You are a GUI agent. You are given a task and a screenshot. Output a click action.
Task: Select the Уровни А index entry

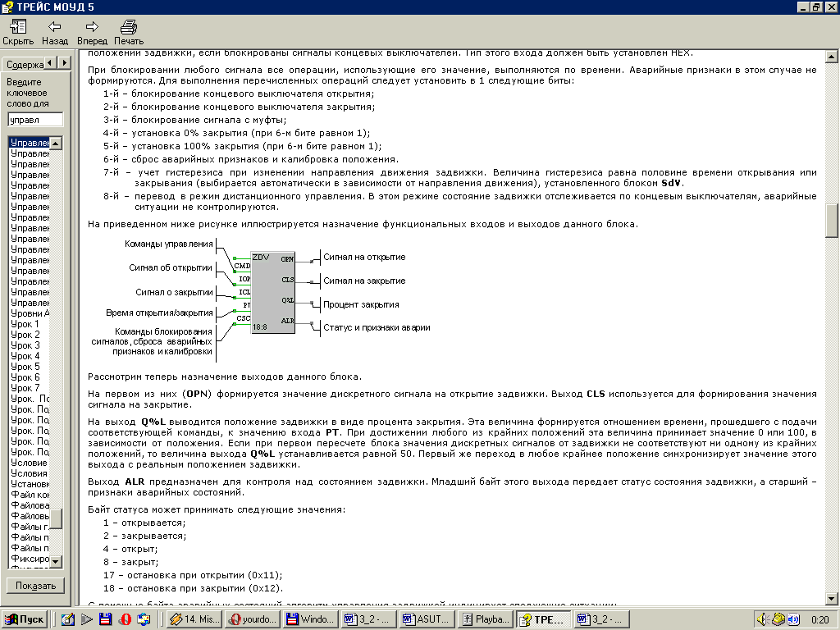30,313
